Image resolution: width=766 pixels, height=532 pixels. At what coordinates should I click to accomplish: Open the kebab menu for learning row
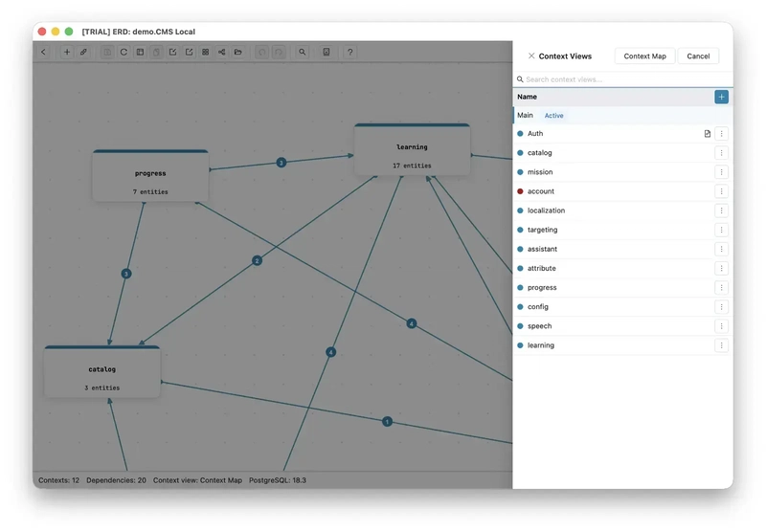point(721,345)
